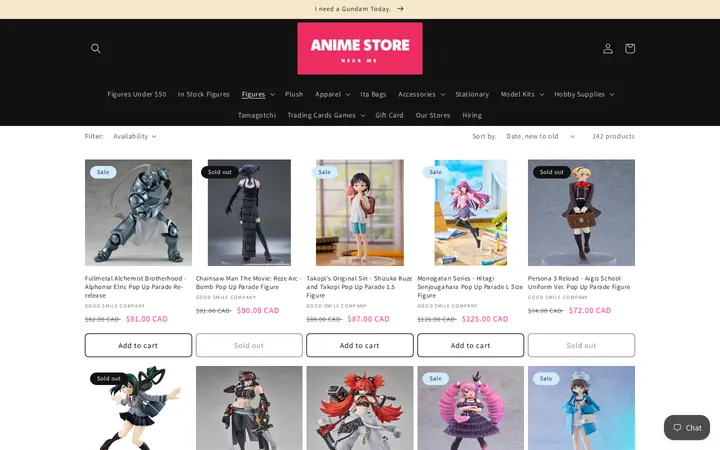The width and height of the screenshot is (720, 450).
Task: Go to Figures Under $50
Action: (x=137, y=94)
